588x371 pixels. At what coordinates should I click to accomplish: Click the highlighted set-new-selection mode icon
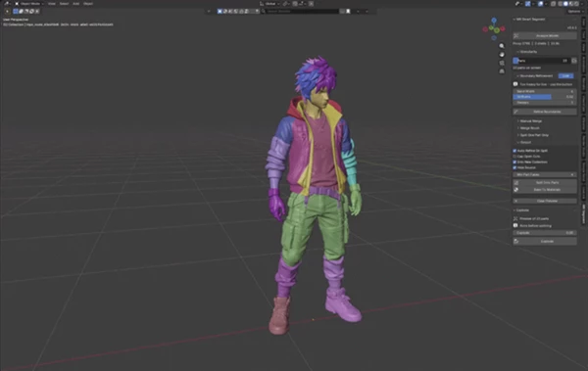pos(16,11)
